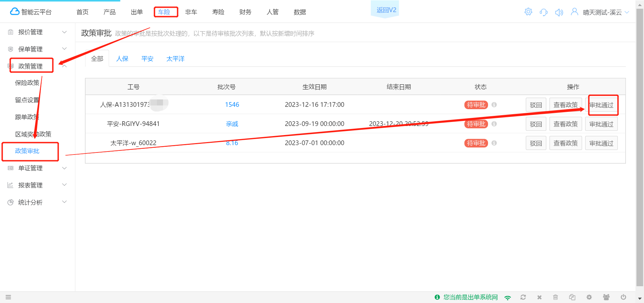Click 驳回 for the 平安-RGIYV-94841 row

coord(536,124)
